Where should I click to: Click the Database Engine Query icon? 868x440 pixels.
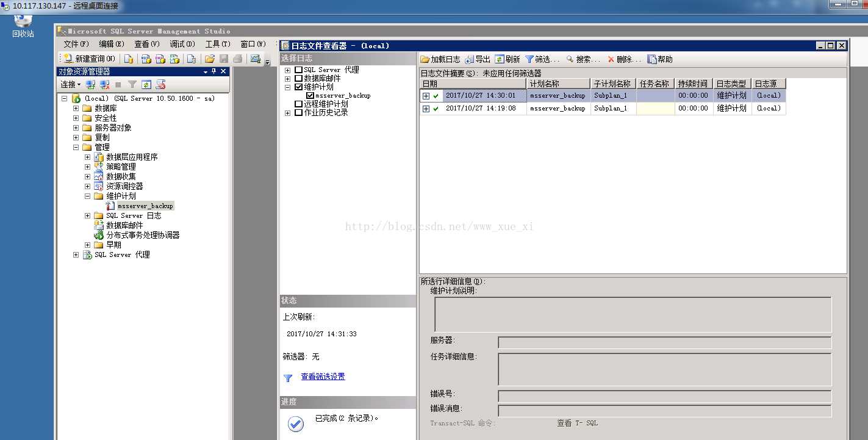(129, 59)
